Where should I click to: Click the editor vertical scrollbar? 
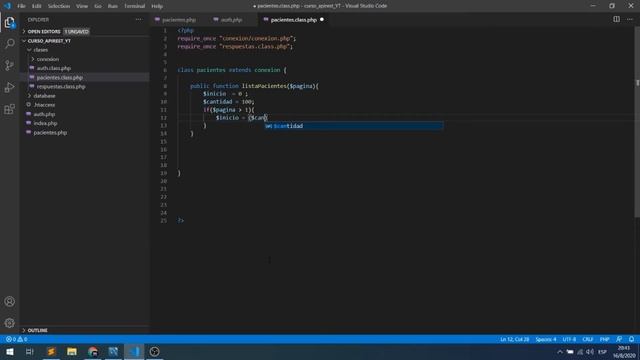coord(637,122)
